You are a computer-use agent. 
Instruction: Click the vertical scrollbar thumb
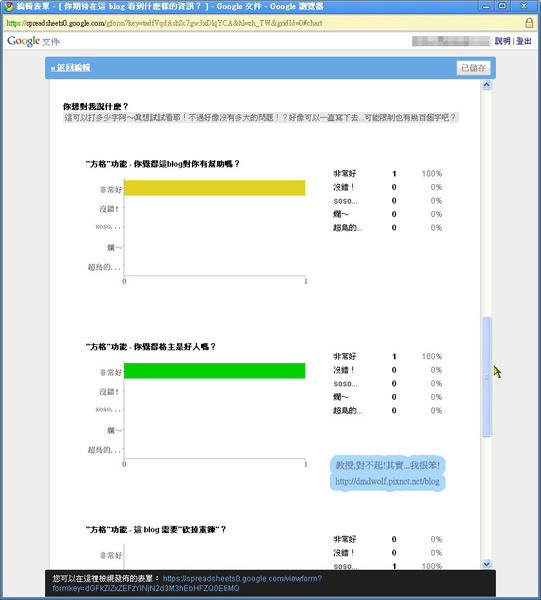[x=486, y=377]
